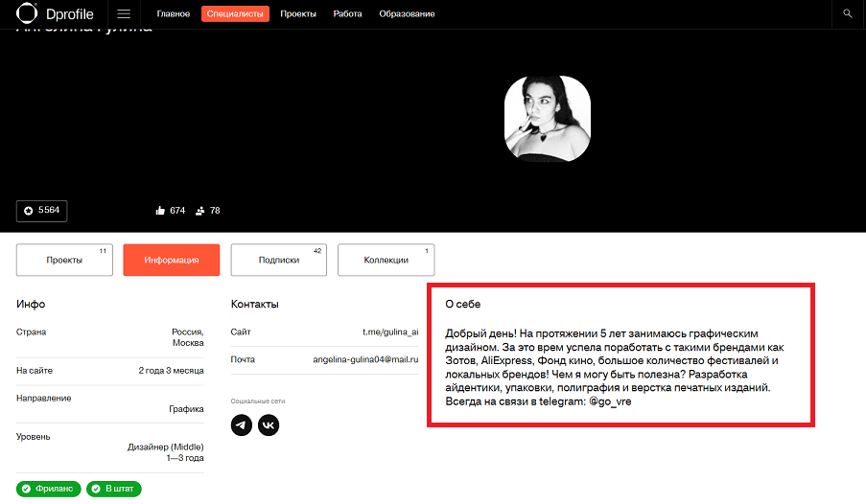Click the Направление label

[x=43, y=398]
